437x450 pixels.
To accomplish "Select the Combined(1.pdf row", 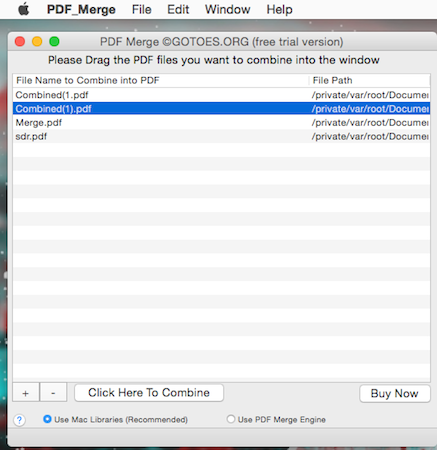I will point(221,95).
